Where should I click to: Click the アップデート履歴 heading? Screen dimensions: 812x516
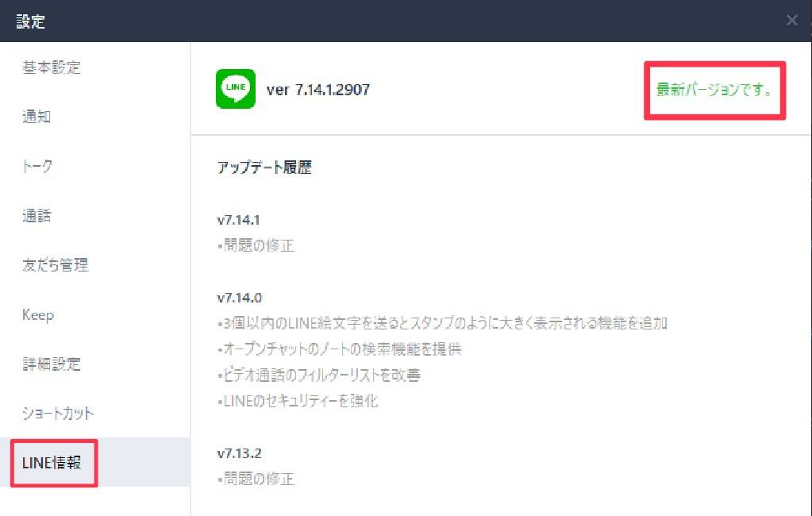coord(264,168)
